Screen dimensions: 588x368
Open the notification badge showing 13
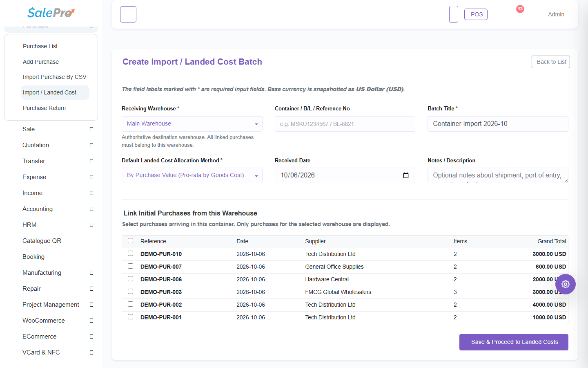(520, 9)
